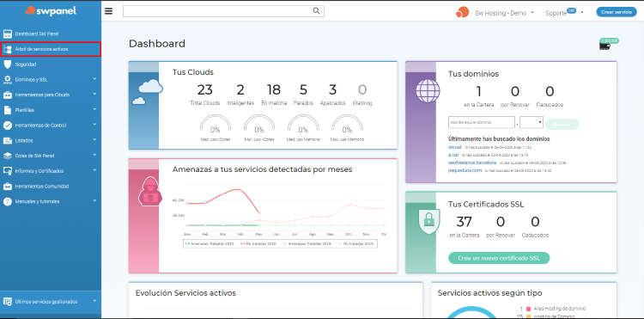Toggle Amenazas Tratadas 2019 legend entry
644x319 pixels.
point(307,243)
